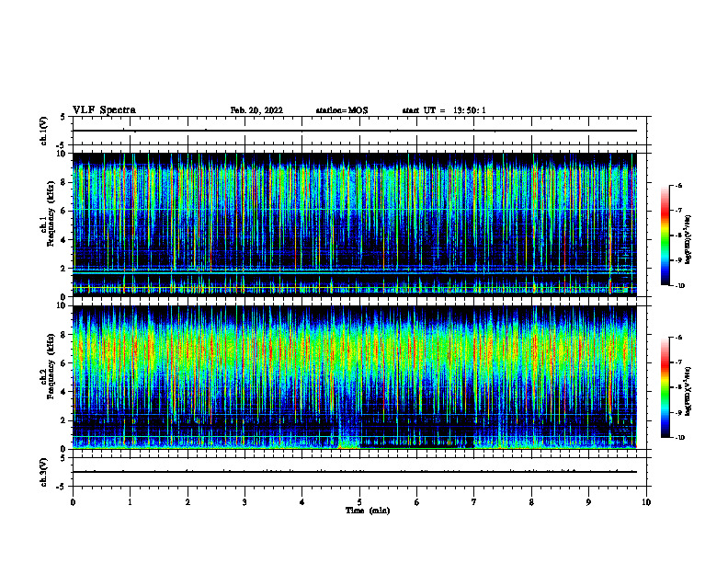728x563 pixels.
Task: Click time axis tick label "0"
Action: click(73, 502)
